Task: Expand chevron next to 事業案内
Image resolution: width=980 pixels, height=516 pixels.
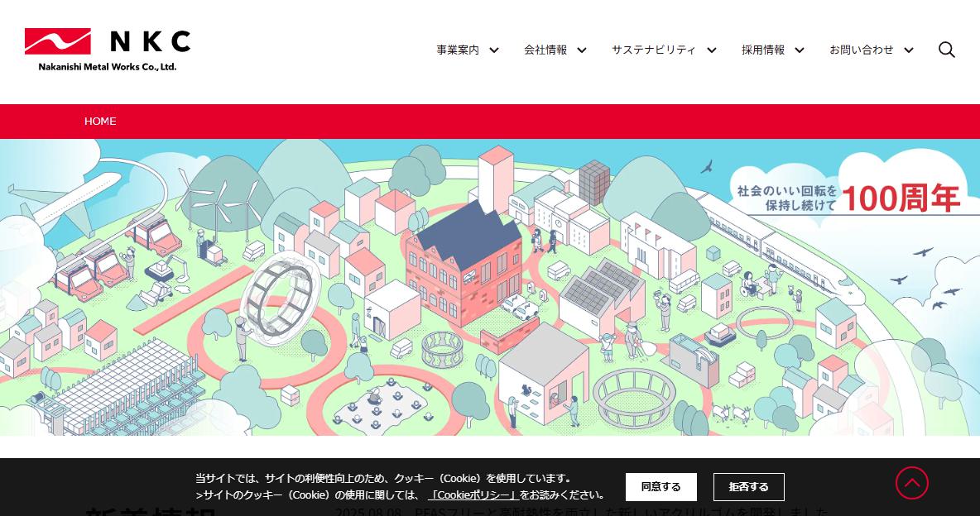Action: [494, 50]
